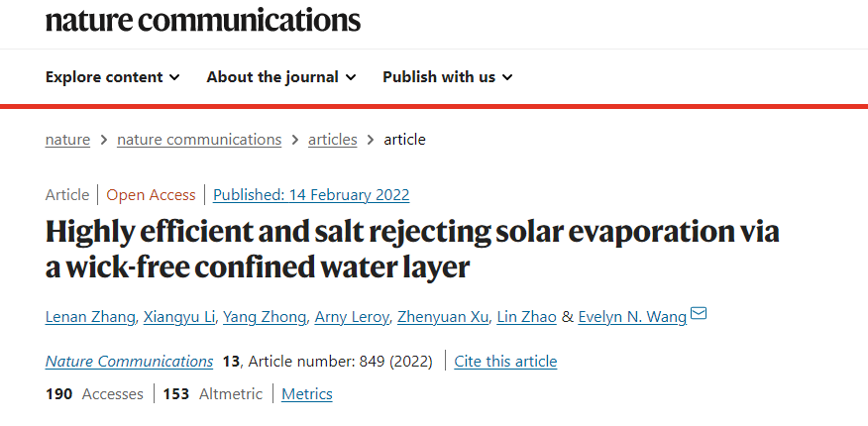This screenshot has height=426, width=868.
Task: Open the nature communications breadcrumb link
Action: coord(199,140)
